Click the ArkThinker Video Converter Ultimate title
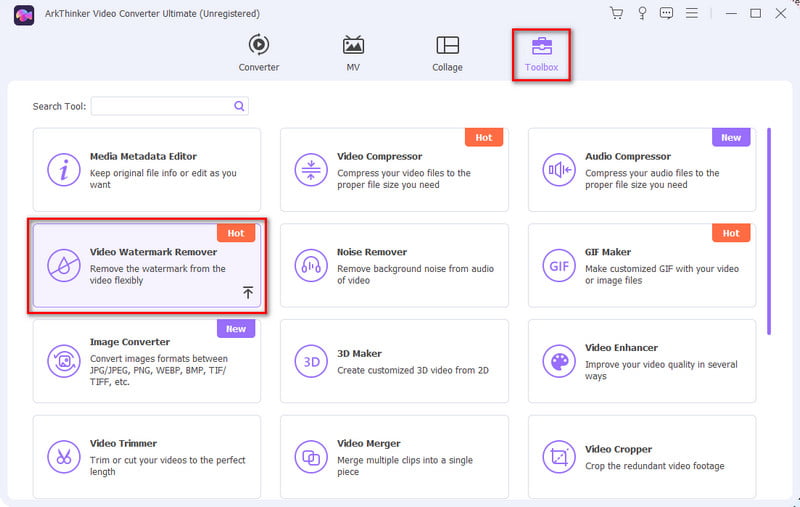Viewport: 800px width, 507px height. [152, 14]
